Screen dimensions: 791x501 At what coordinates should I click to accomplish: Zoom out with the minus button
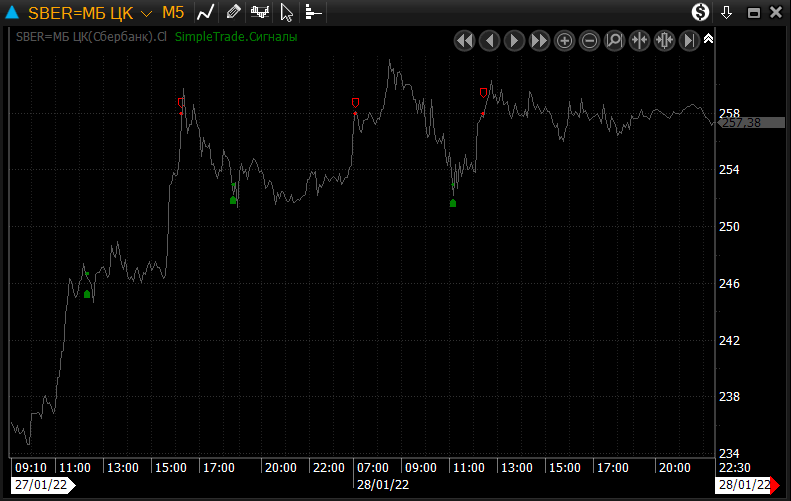click(589, 41)
